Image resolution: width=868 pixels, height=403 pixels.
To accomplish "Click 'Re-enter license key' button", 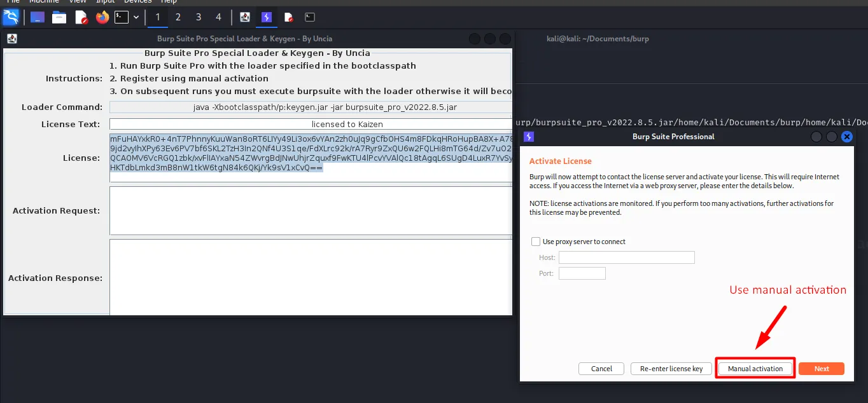I will pyautogui.click(x=671, y=369).
